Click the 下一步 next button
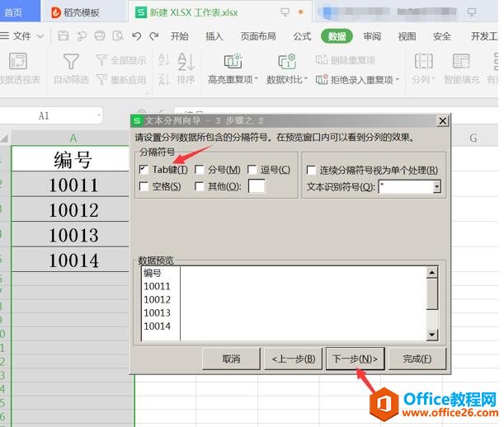504x427 pixels. [x=356, y=359]
